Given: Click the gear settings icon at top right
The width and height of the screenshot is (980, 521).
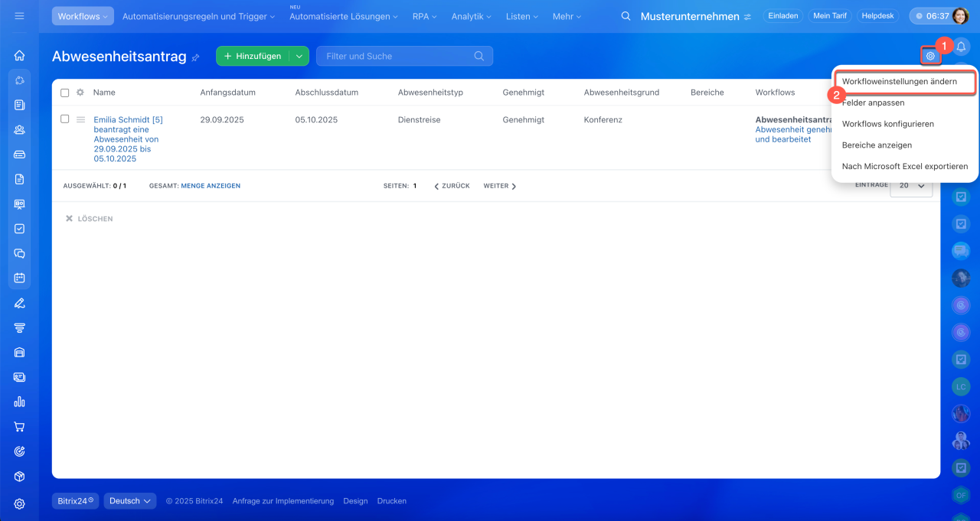Looking at the screenshot, I should (930, 56).
